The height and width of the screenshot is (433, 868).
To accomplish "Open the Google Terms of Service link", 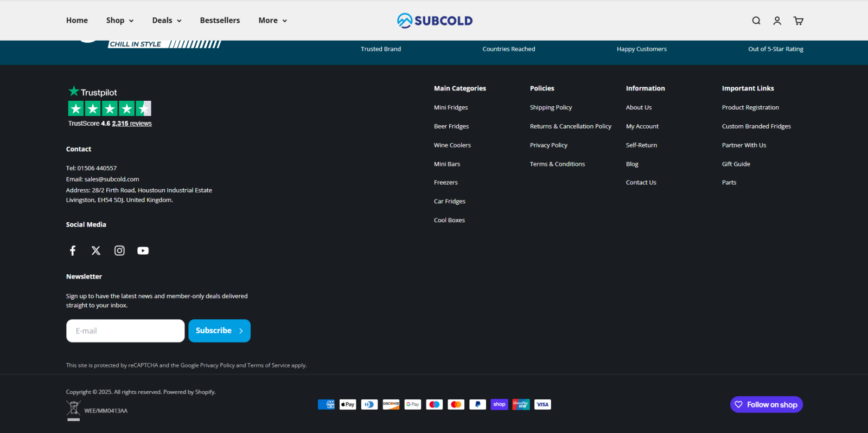I will tap(269, 365).
